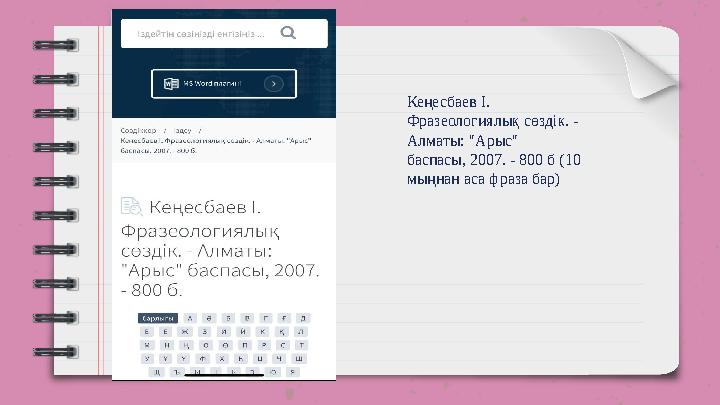Filter by letter Н
Image resolution: width=720 pixels, height=405 pixels.
click(167, 345)
